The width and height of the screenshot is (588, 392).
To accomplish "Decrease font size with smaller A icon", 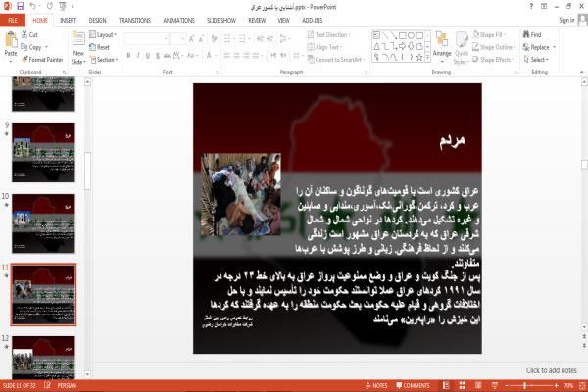I will coord(201,38).
